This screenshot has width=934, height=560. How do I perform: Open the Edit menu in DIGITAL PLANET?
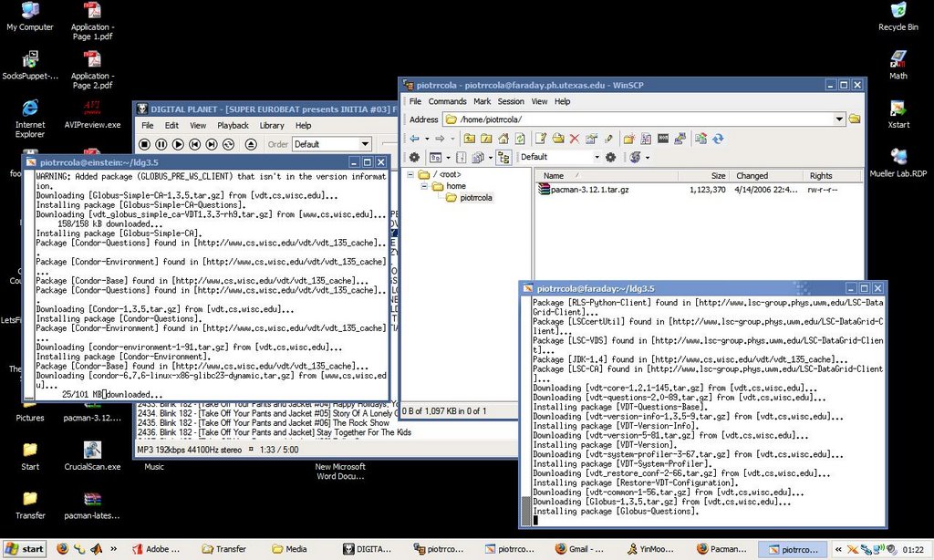171,126
